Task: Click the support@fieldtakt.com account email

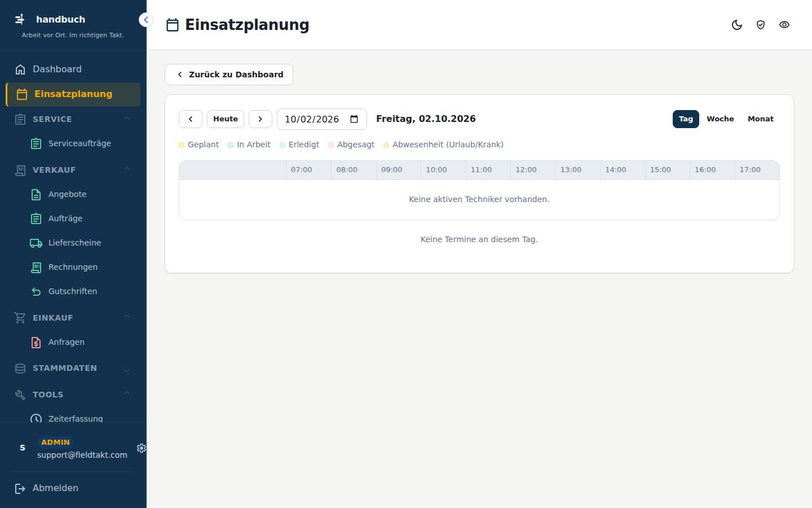Action: 82,455
